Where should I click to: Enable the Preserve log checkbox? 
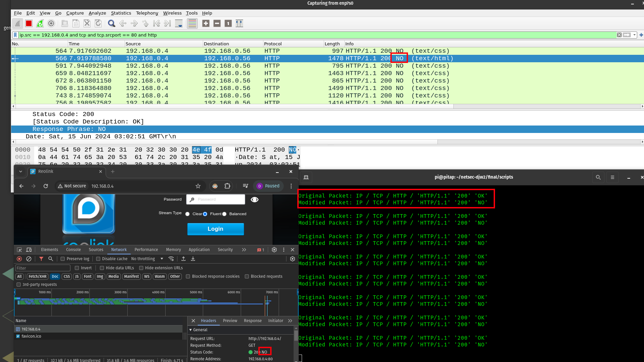coord(63,259)
